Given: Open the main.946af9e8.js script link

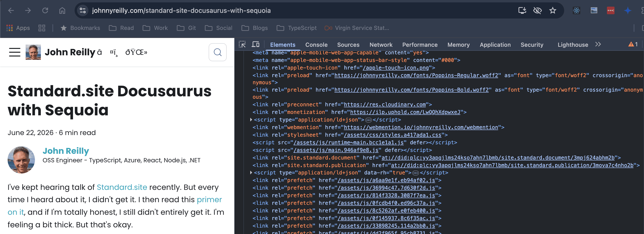Looking at the screenshot, I should [x=336, y=150].
